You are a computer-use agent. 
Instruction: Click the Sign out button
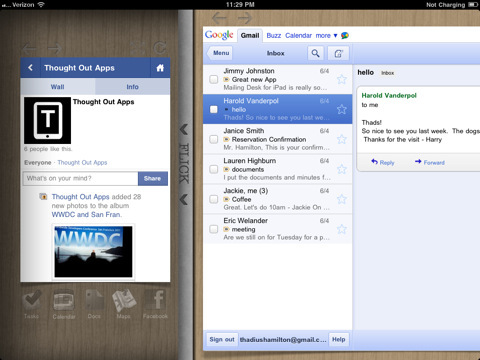(x=222, y=340)
